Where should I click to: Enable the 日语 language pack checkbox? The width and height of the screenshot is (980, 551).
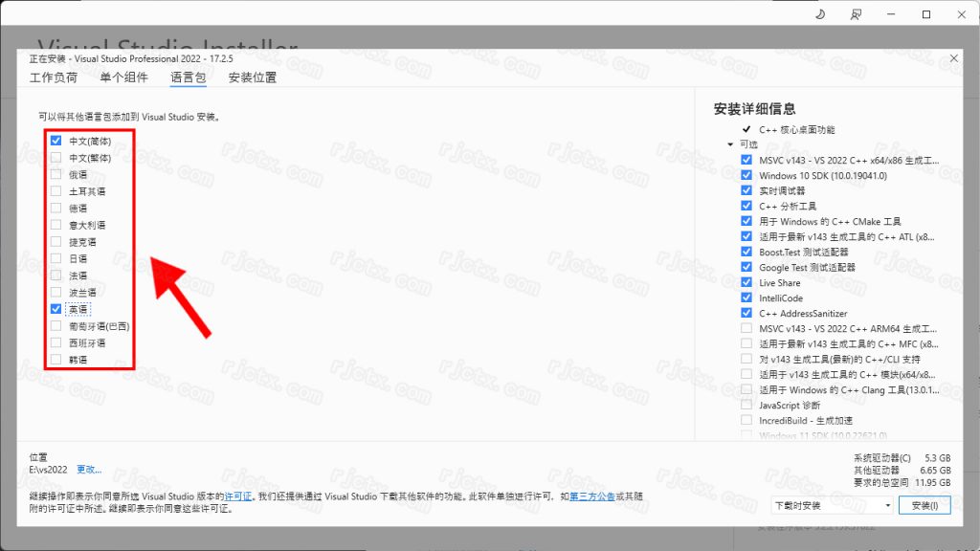pyautogui.click(x=56, y=258)
